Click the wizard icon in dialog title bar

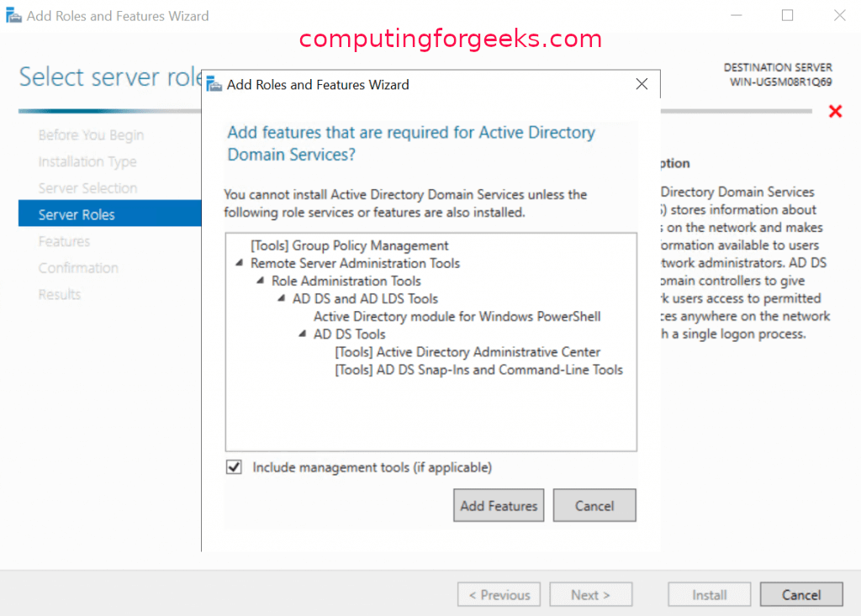[x=214, y=85]
